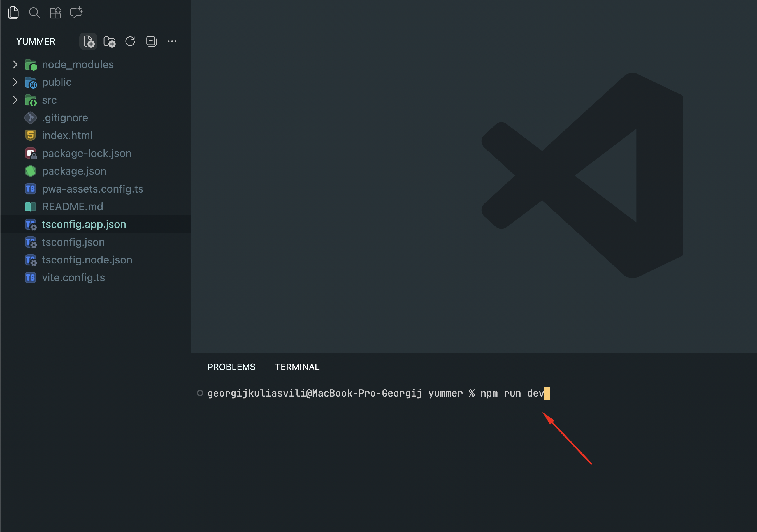The image size is (757, 532).
Task: Select the index.html file
Action: [x=67, y=135]
